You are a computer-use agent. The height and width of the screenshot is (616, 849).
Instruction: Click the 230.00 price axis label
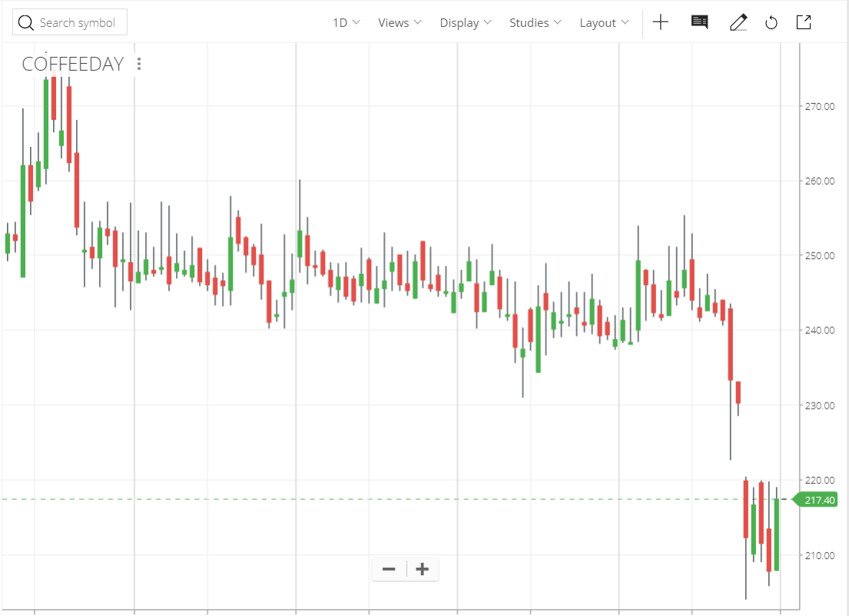[x=819, y=406]
